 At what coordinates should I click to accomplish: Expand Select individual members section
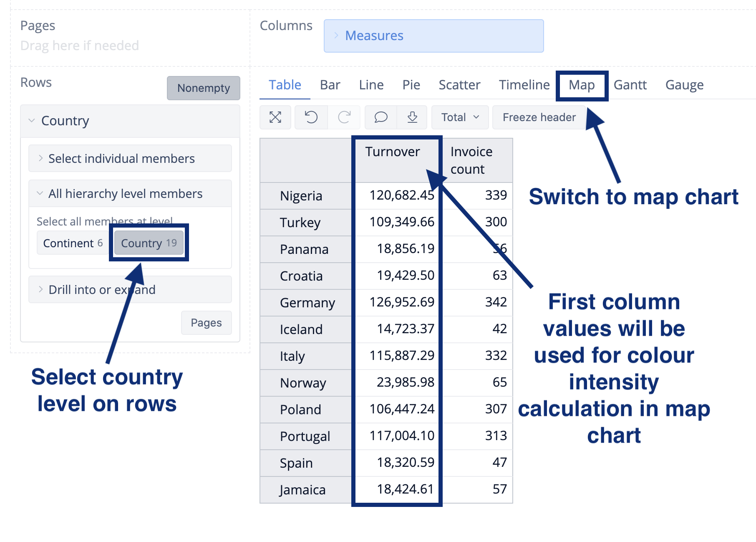pos(121,159)
